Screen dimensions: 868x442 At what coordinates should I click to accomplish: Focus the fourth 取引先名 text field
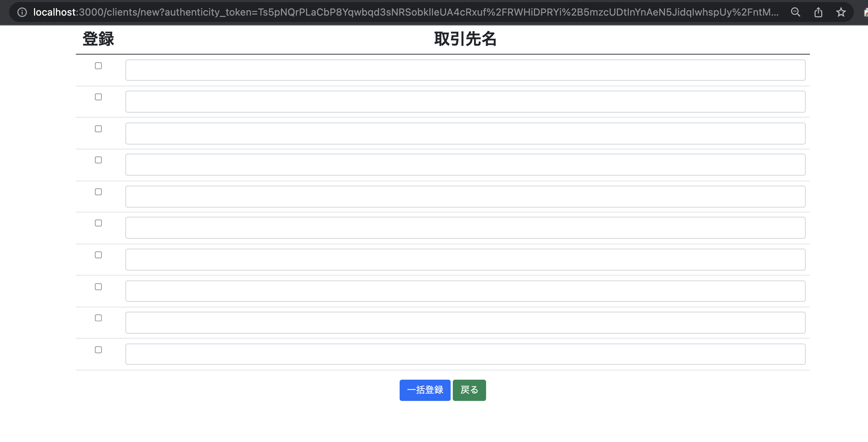tap(465, 165)
